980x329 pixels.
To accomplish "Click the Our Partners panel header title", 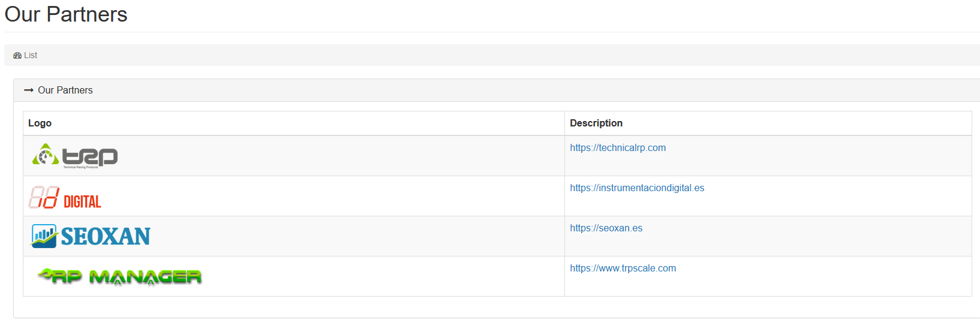I will (x=65, y=90).
